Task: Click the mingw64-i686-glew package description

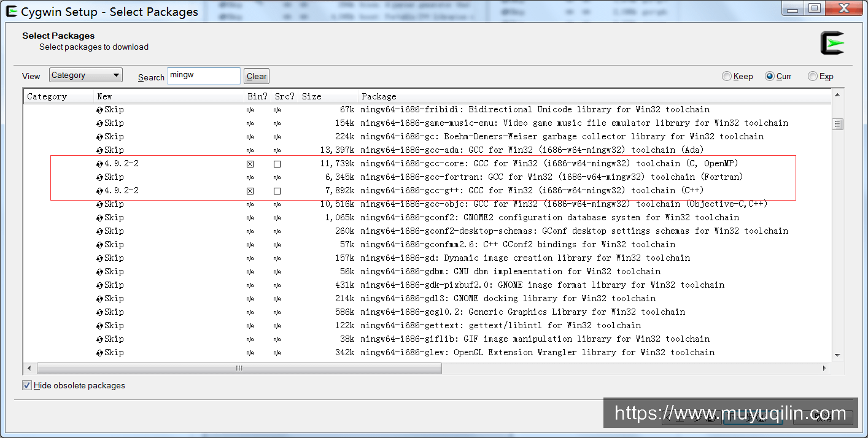Action: 538,353
